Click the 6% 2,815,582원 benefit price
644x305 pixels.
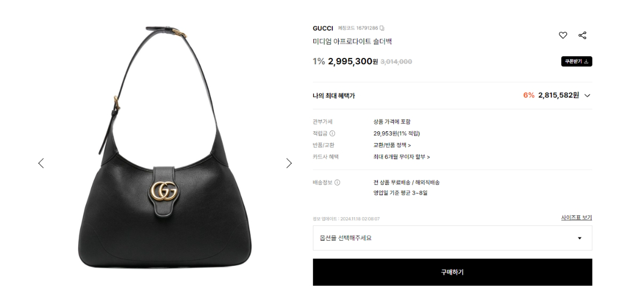pos(551,95)
